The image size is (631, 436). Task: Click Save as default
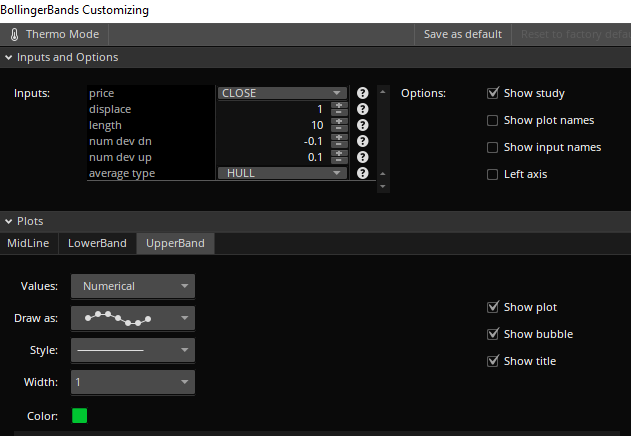point(463,34)
